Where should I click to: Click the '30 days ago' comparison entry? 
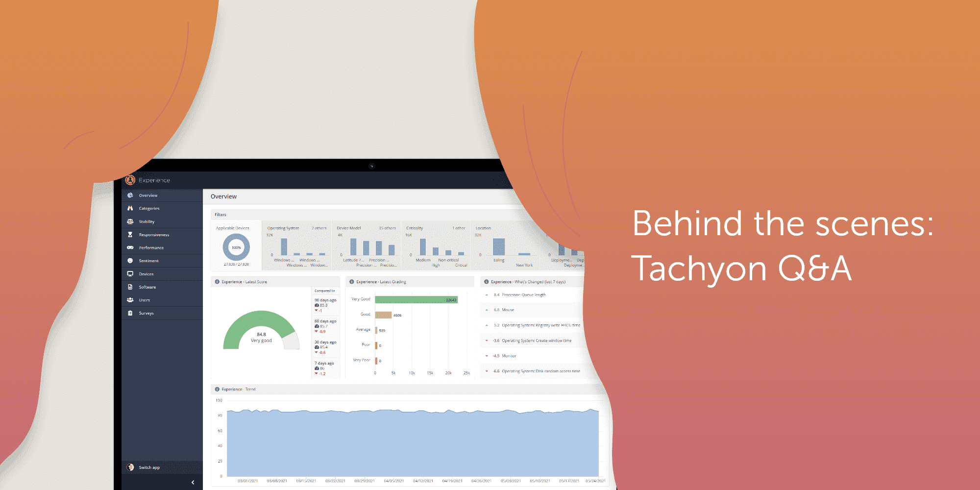pyautogui.click(x=325, y=347)
